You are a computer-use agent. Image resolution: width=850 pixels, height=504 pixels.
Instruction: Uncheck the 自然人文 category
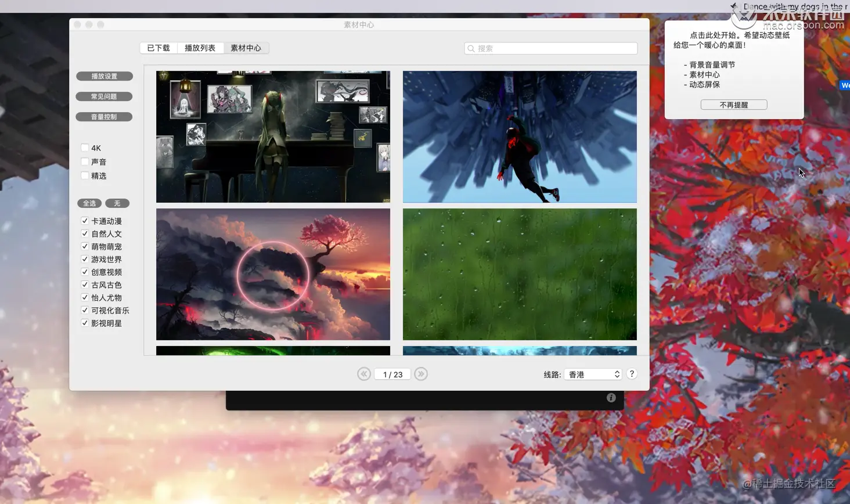(85, 233)
